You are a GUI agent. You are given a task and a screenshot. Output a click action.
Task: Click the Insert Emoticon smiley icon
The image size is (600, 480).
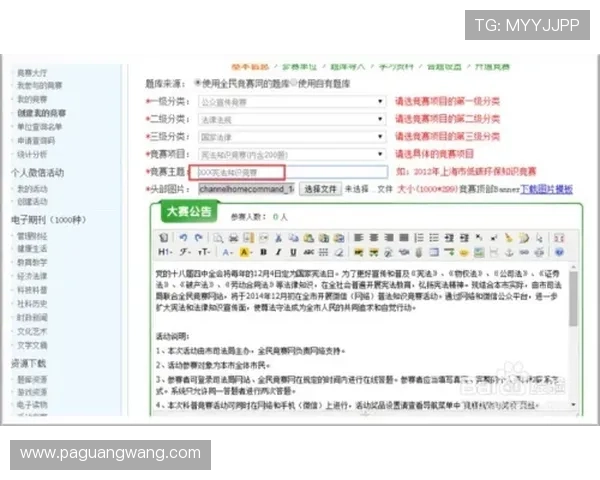coord(464,252)
